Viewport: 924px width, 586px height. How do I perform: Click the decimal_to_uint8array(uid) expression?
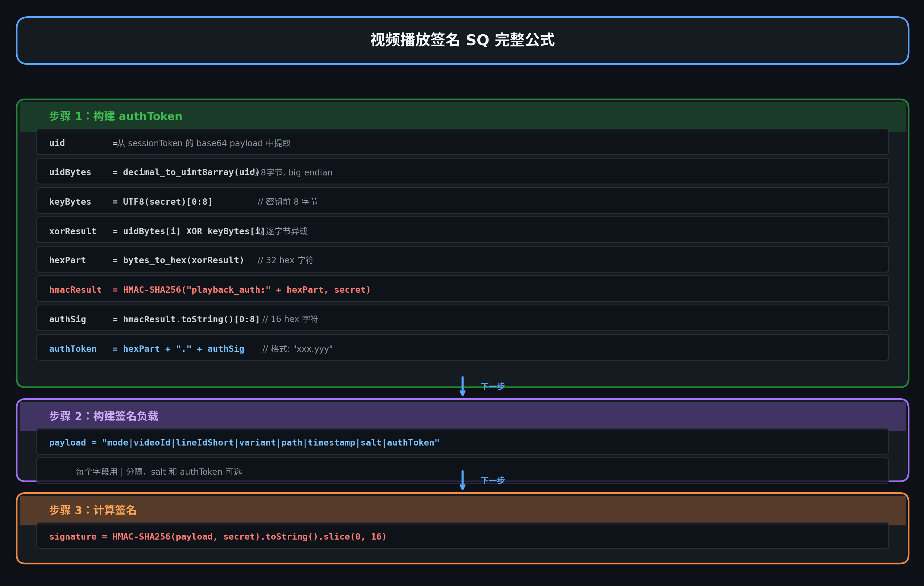pyautogui.click(x=191, y=172)
